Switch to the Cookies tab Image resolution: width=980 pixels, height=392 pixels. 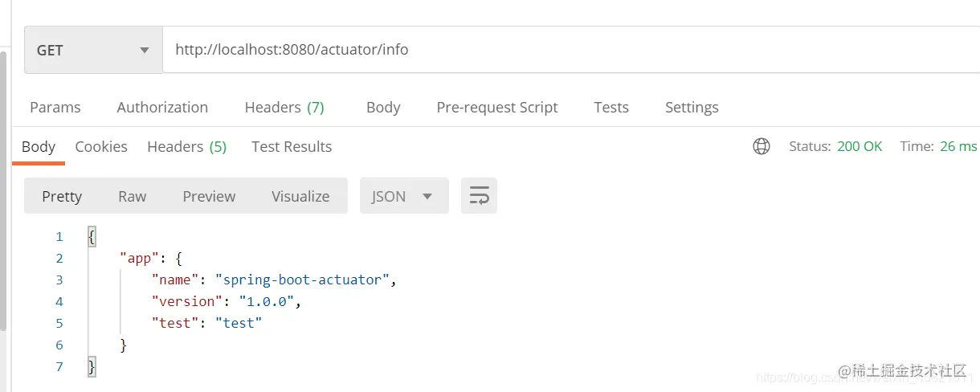click(x=101, y=146)
